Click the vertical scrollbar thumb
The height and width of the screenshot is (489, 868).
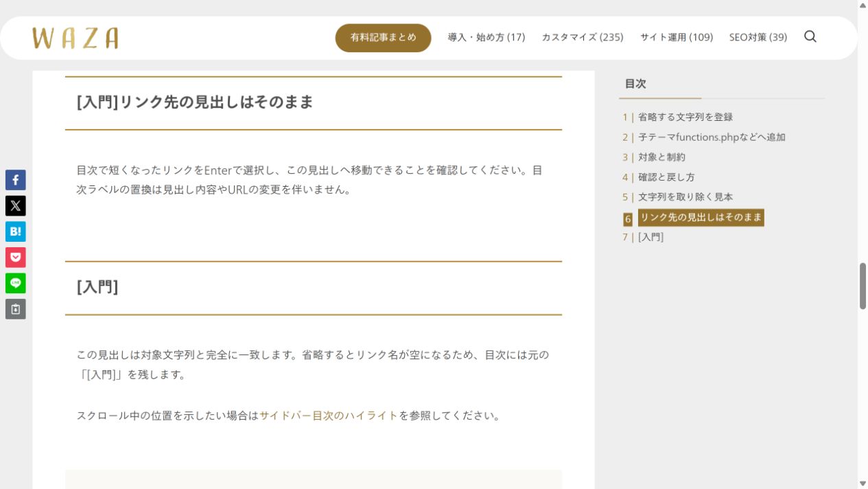tap(863, 286)
